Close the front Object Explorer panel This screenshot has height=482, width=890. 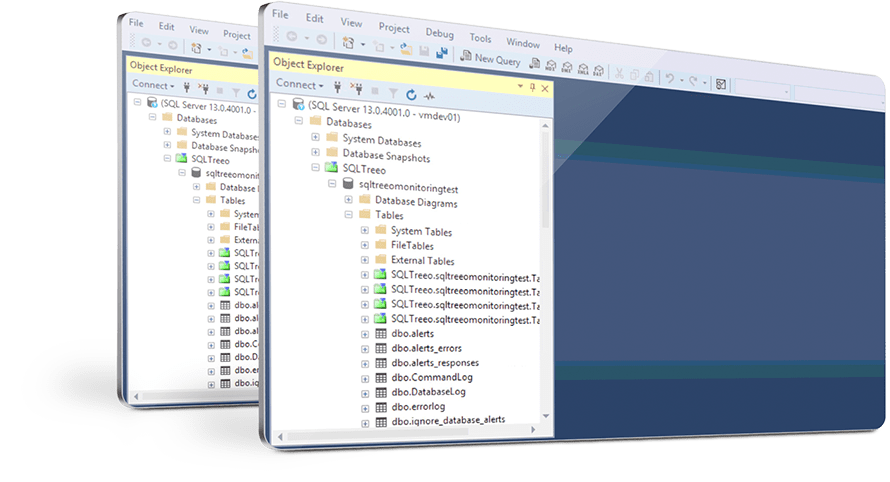point(545,89)
